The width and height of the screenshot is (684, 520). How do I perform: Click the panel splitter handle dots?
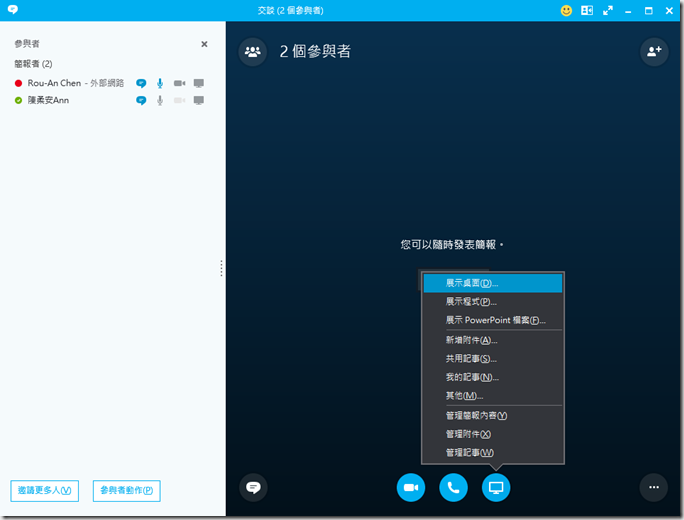221,268
